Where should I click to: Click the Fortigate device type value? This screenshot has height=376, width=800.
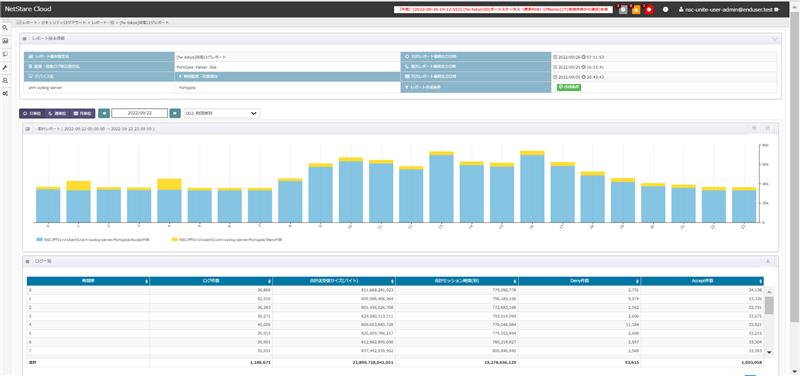186,87
